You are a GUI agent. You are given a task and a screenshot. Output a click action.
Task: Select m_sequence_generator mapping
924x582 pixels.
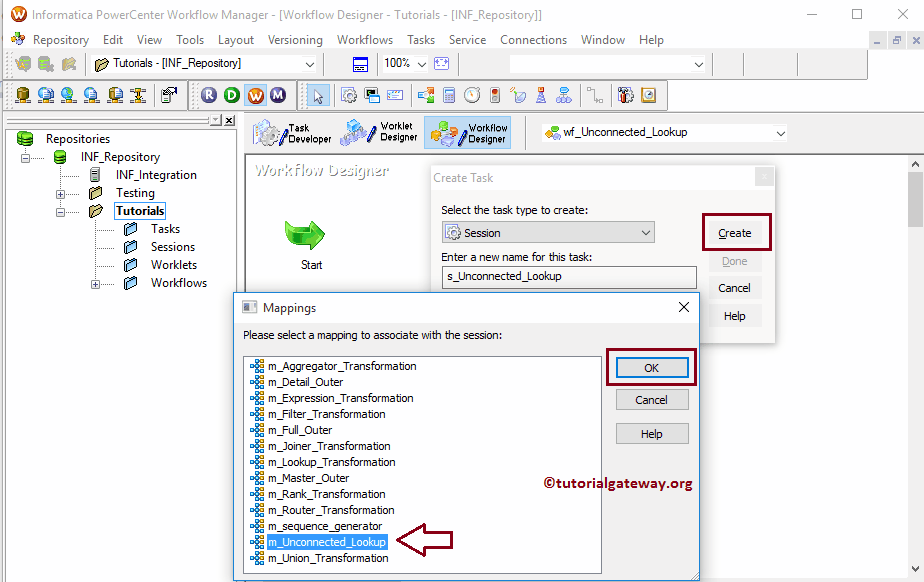tap(325, 527)
